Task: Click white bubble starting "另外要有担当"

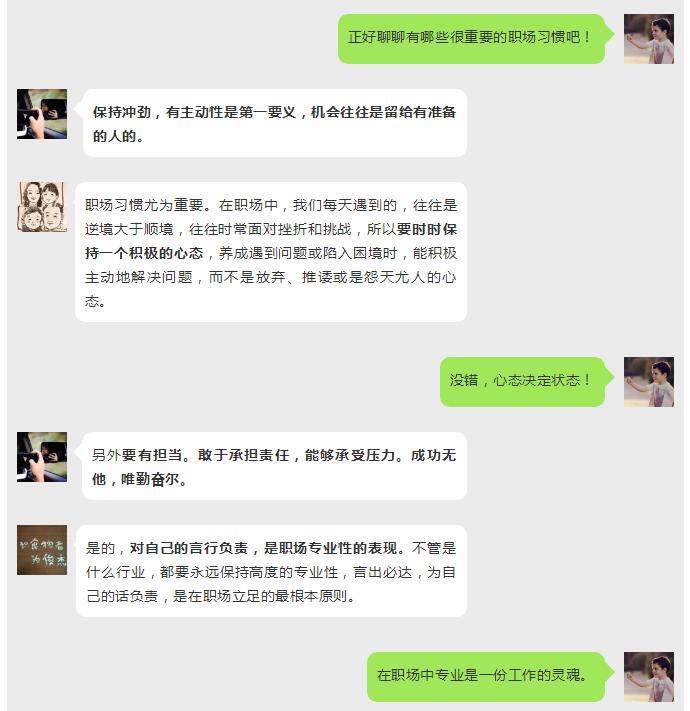Action: 274,466
